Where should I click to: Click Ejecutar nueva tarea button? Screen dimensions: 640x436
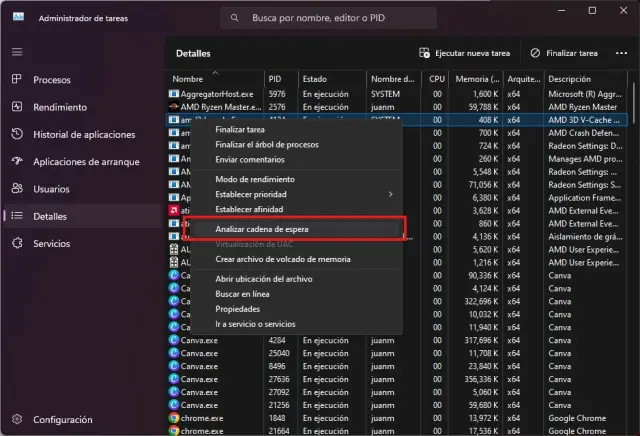(466, 53)
